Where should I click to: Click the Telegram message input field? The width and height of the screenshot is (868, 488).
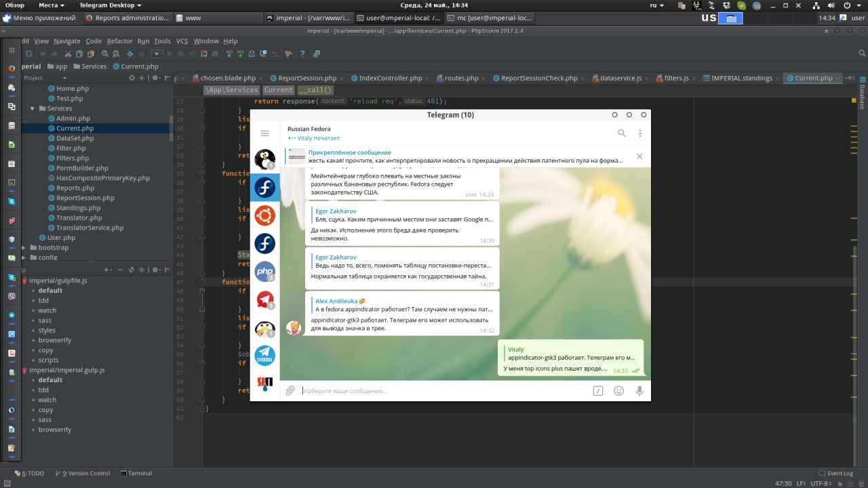444,391
